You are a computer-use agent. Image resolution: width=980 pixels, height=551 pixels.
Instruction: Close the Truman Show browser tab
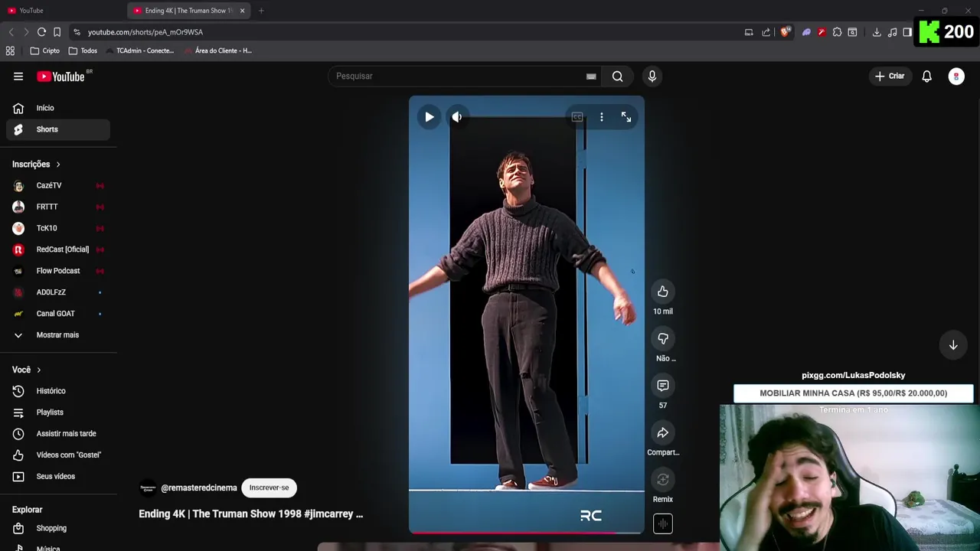242,11
